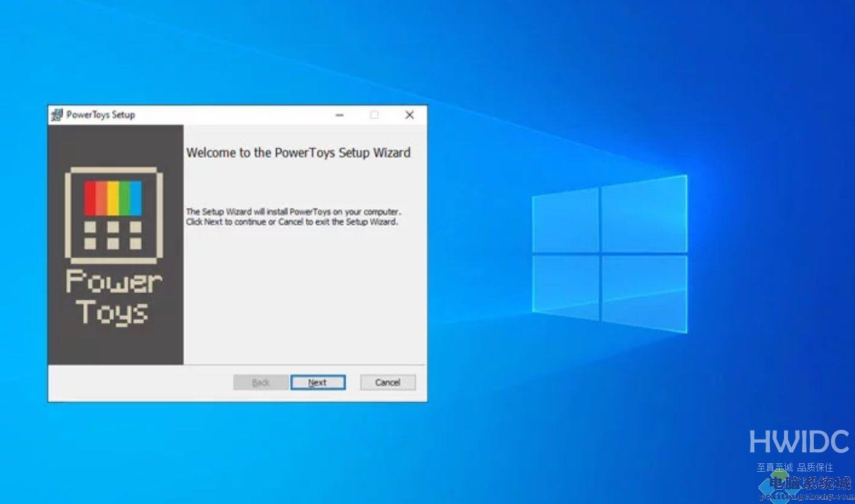Click the "Welcome to the PowerToys Setup Wizard" heading
Screen dimensions: 855x504
pos(298,153)
